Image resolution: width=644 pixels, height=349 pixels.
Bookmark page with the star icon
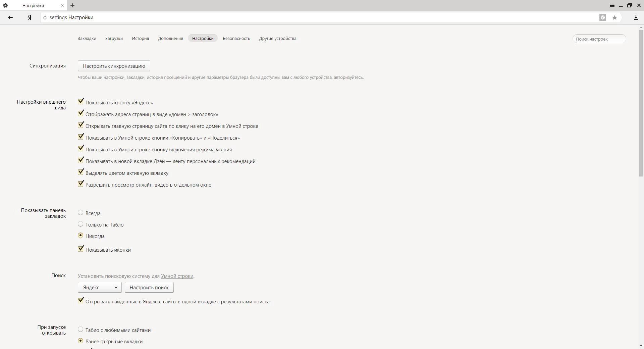[614, 17]
